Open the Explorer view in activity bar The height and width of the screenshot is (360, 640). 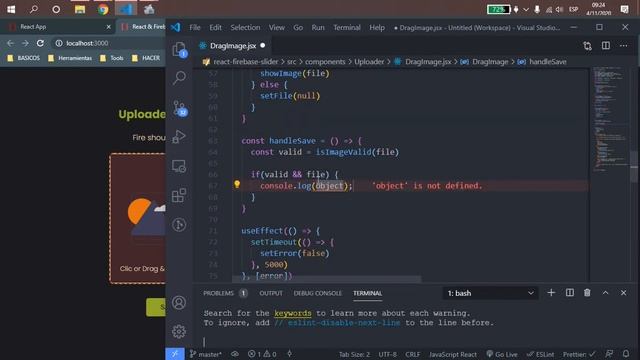click(x=179, y=50)
